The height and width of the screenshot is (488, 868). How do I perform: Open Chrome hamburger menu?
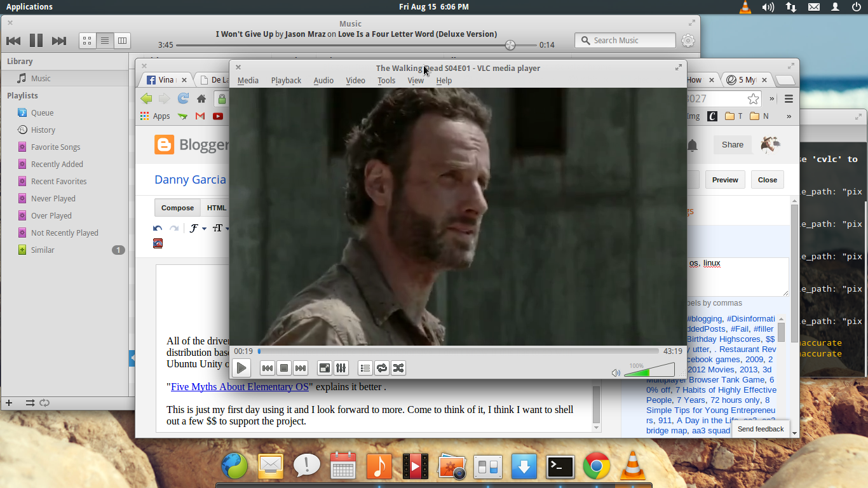pyautogui.click(x=789, y=98)
